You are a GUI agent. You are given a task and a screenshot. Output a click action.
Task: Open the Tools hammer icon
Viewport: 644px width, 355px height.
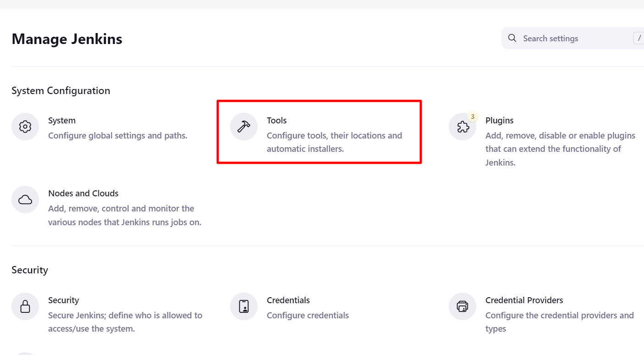coord(244,127)
